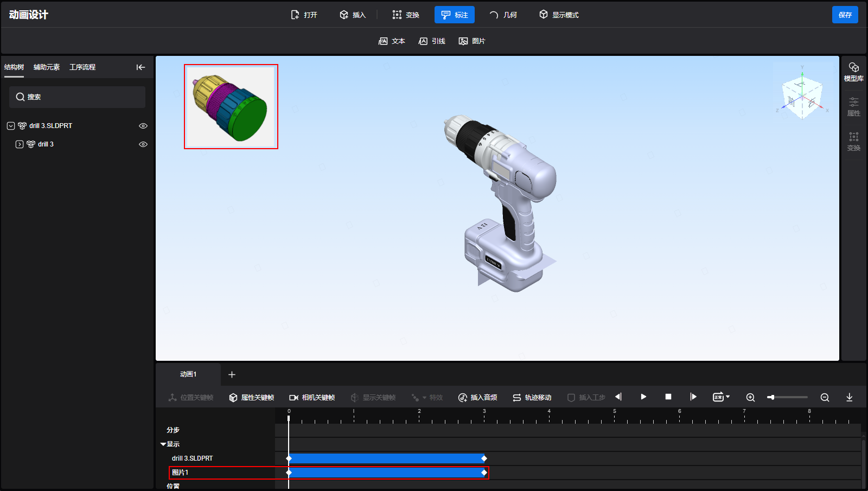Stop the animation playback
This screenshot has width=868, height=491.
668,397
